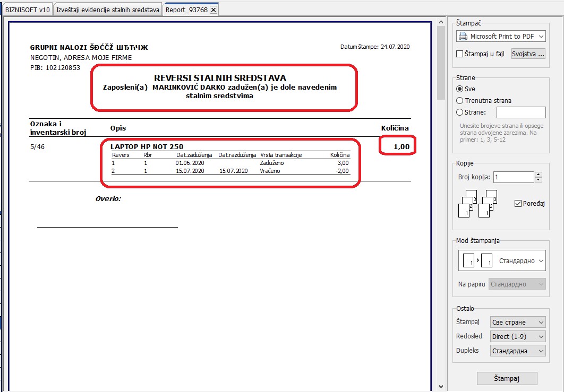Decrease Broj kopija with down arrow
Image resolution: width=564 pixels, height=392 pixels.
point(539,180)
